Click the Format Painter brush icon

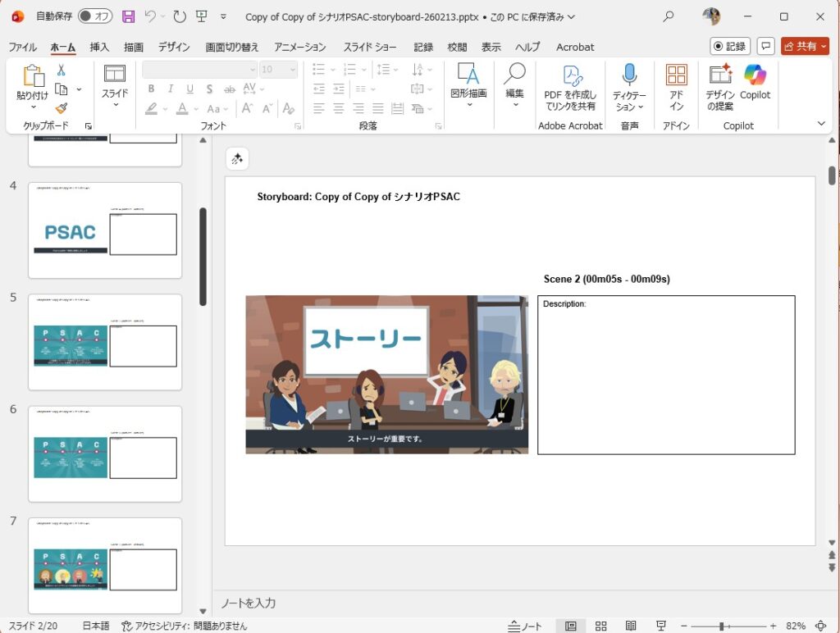62,108
